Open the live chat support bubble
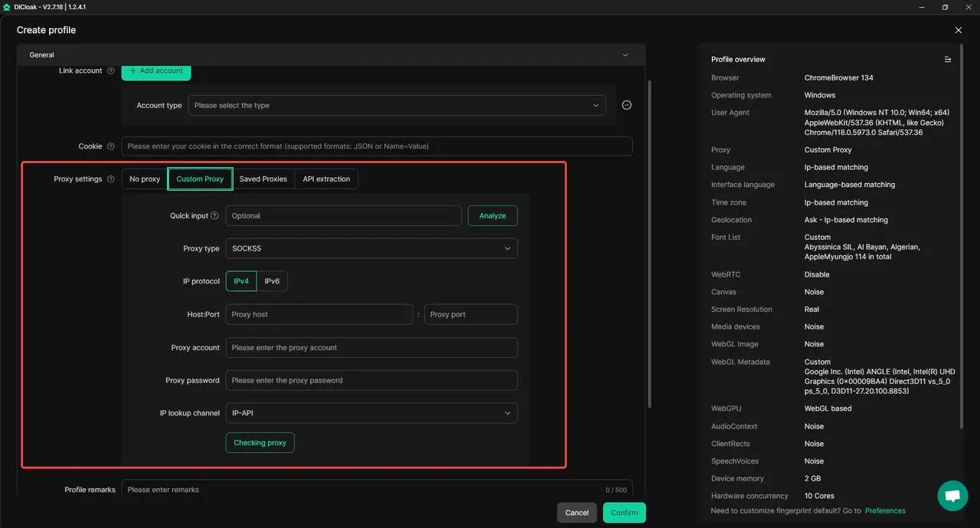 pos(952,496)
